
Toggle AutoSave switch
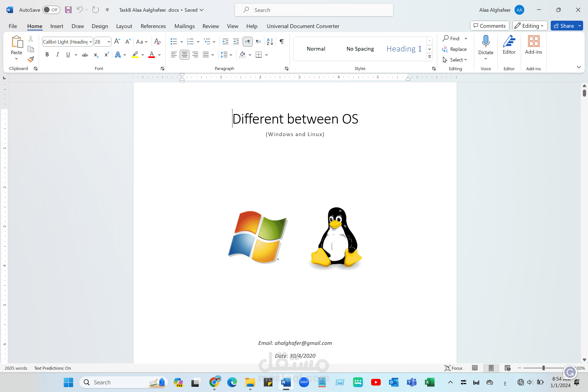[x=51, y=10]
